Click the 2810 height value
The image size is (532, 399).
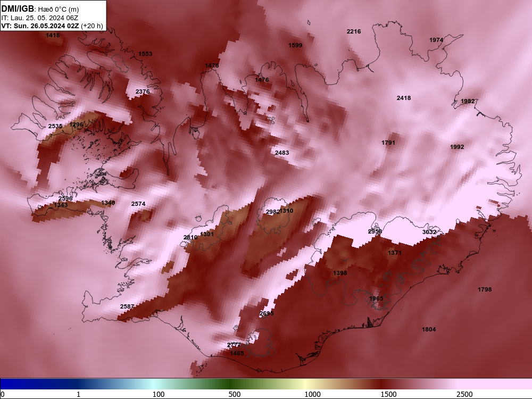pos(190,237)
